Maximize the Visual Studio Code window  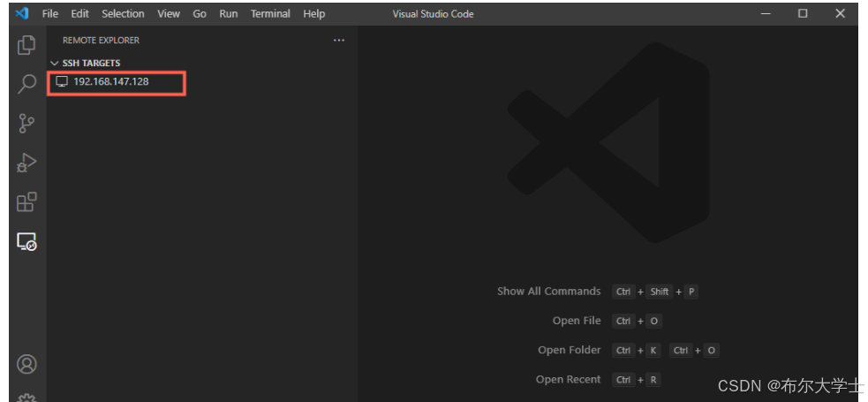pos(803,14)
